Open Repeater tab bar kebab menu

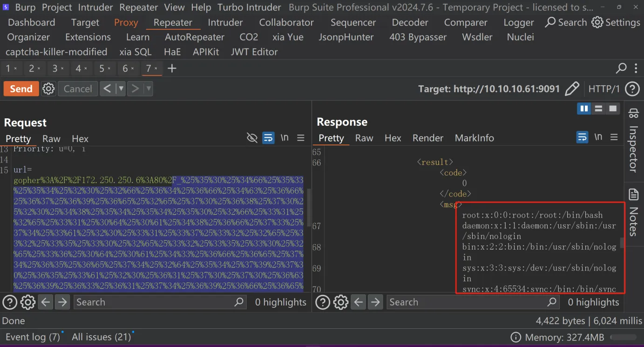point(636,68)
